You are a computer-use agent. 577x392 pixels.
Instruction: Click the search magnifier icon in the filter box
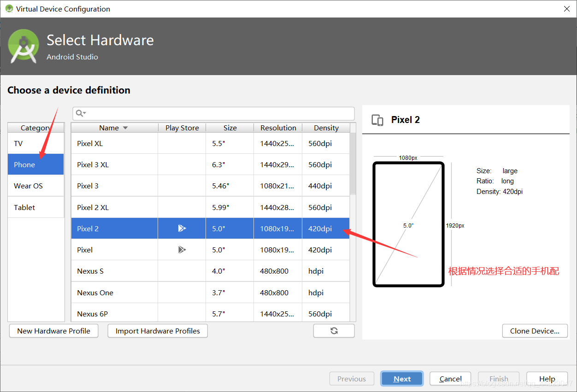point(80,113)
